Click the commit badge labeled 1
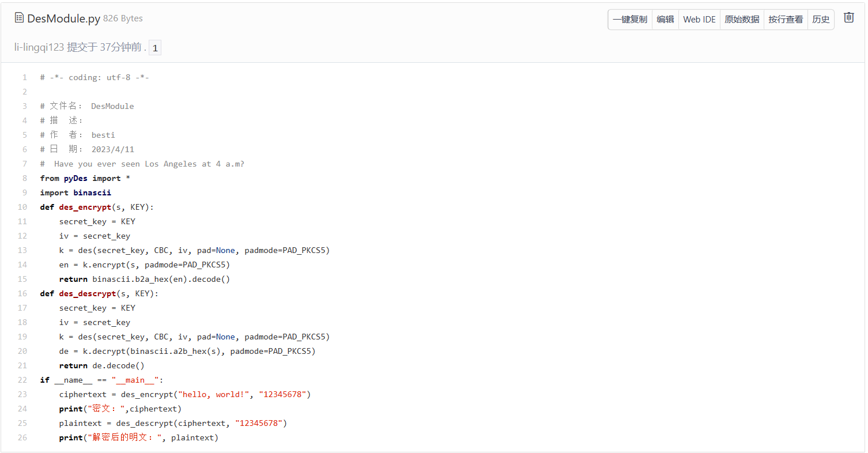The height and width of the screenshot is (453, 868). (155, 48)
